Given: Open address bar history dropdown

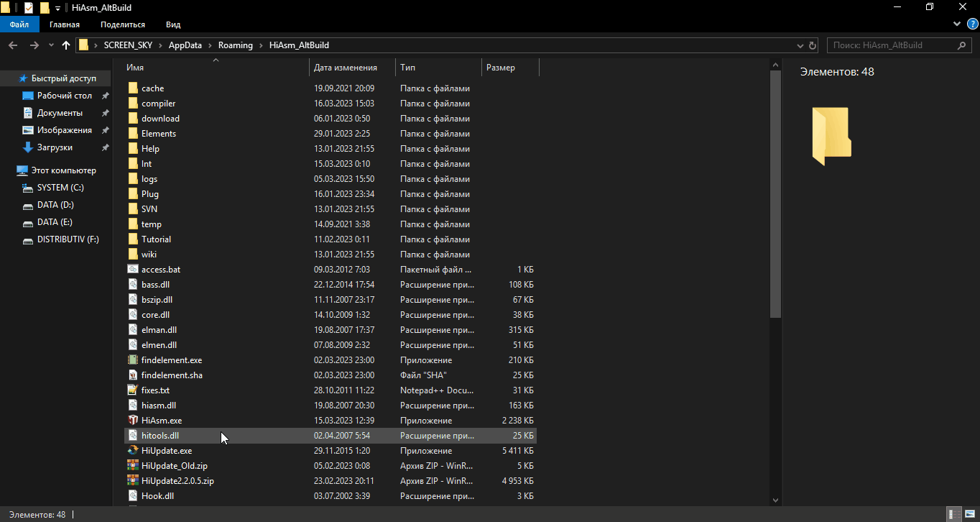Looking at the screenshot, I should coord(800,45).
